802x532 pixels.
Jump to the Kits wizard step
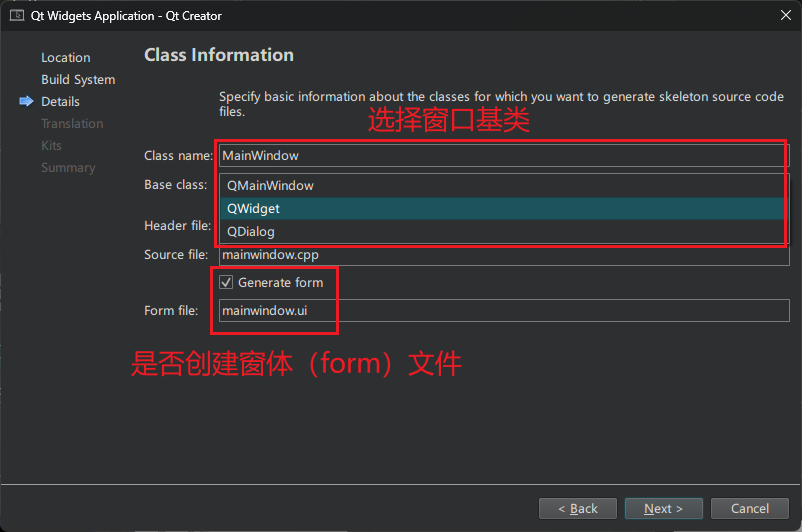point(51,146)
